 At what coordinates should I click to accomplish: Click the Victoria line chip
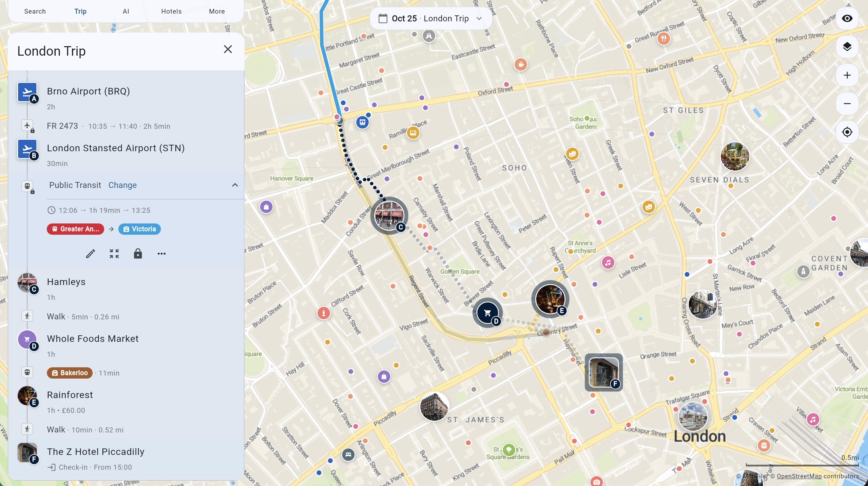[139, 229]
